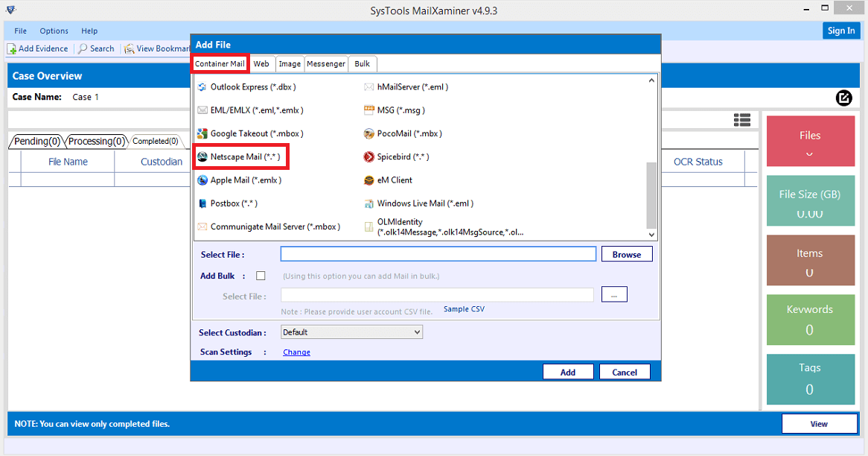
Task: Choose the Google Takeout icon
Action: [x=202, y=133]
